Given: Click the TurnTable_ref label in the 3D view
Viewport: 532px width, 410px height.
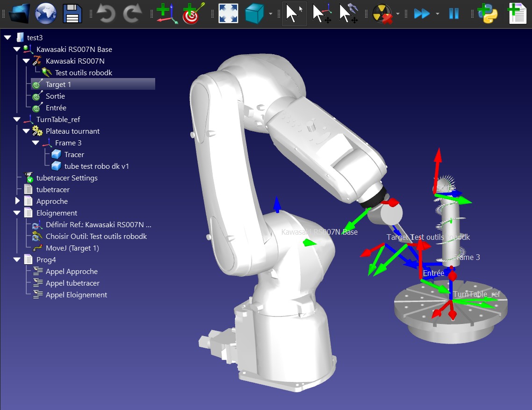Looking at the screenshot, I should (x=477, y=294).
